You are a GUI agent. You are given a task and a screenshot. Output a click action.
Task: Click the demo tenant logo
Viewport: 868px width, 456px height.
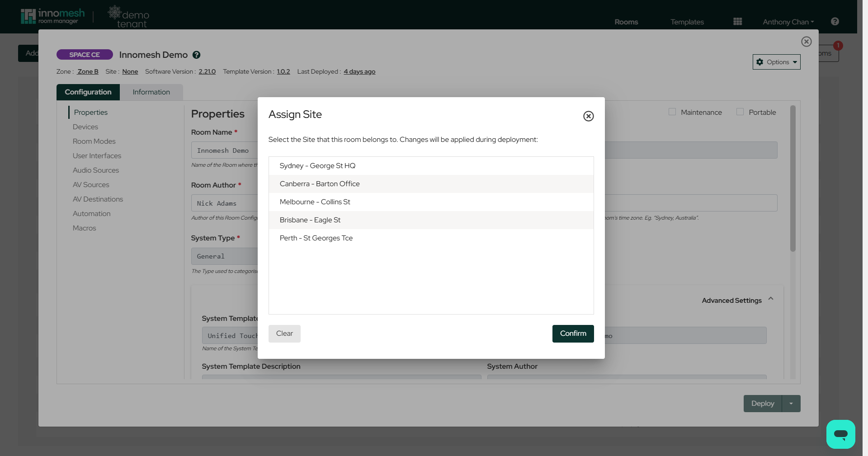point(128,17)
